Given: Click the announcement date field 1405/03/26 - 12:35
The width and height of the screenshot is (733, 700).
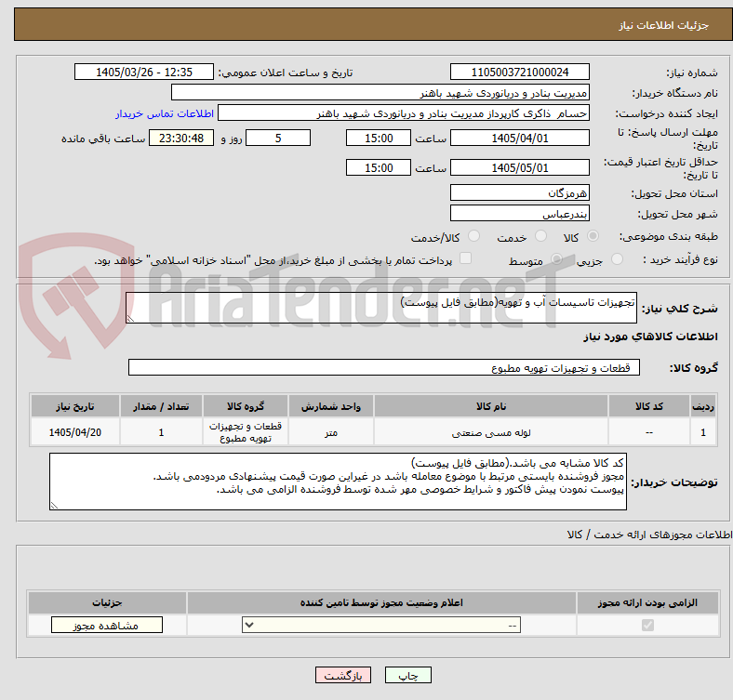Looking at the screenshot, I should (x=144, y=72).
